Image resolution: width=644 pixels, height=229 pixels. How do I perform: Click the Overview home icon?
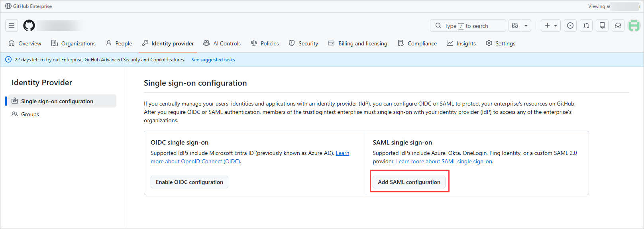pyautogui.click(x=12, y=43)
